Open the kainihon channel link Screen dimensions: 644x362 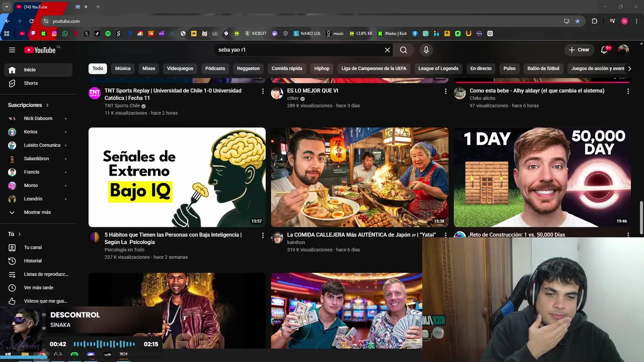296,242
